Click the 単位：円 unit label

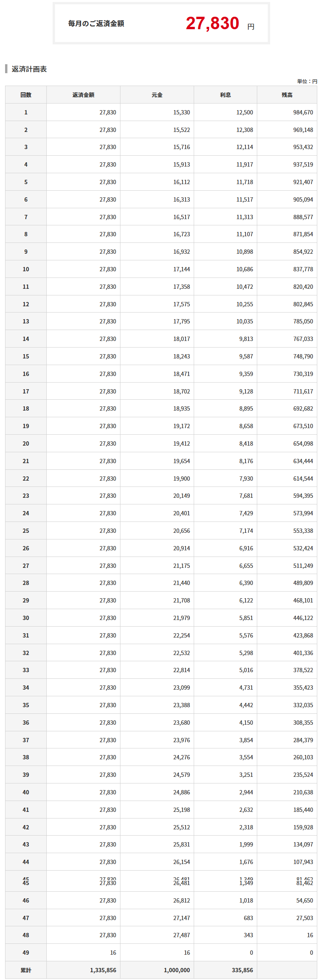pyautogui.click(x=307, y=81)
